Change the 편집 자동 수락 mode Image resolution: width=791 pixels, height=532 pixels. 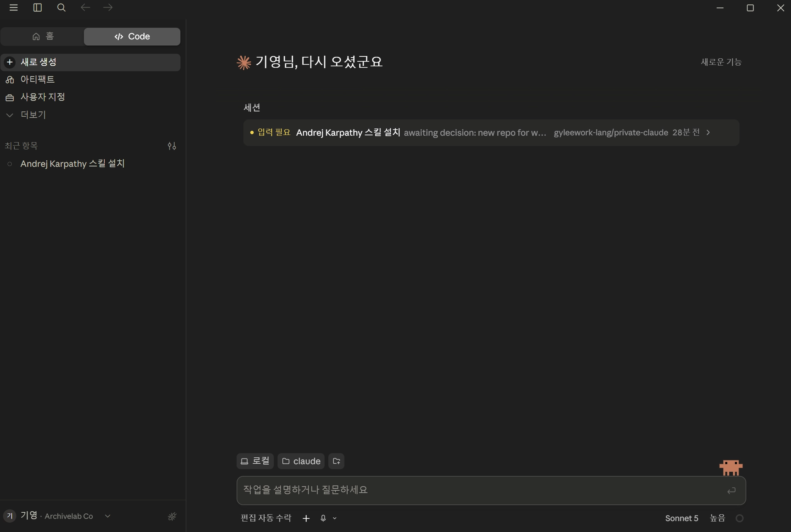point(266,518)
